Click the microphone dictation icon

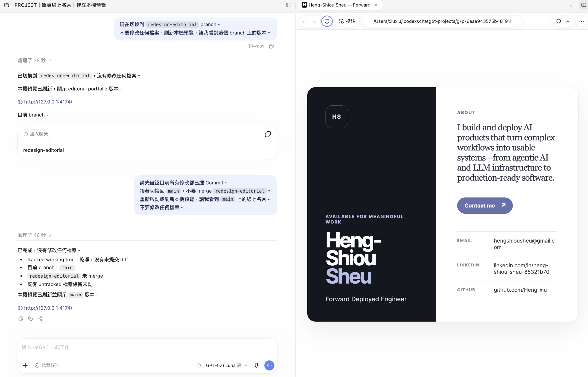(257, 365)
